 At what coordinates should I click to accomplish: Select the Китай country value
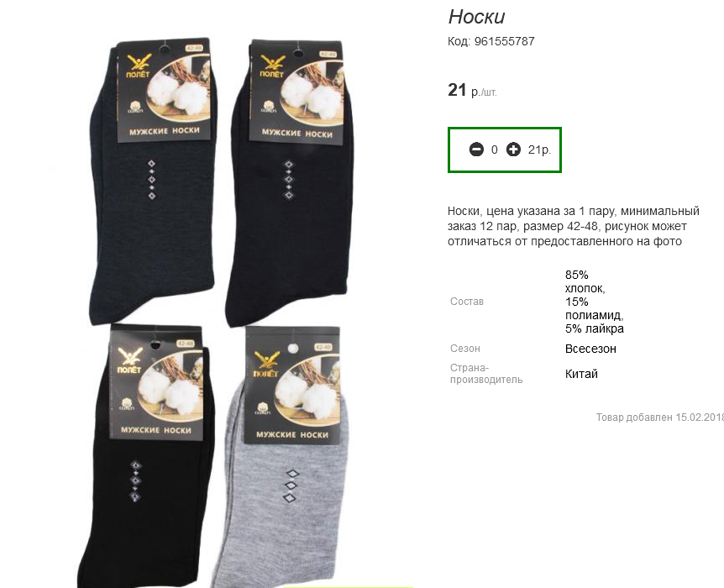click(x=581, y=374)
